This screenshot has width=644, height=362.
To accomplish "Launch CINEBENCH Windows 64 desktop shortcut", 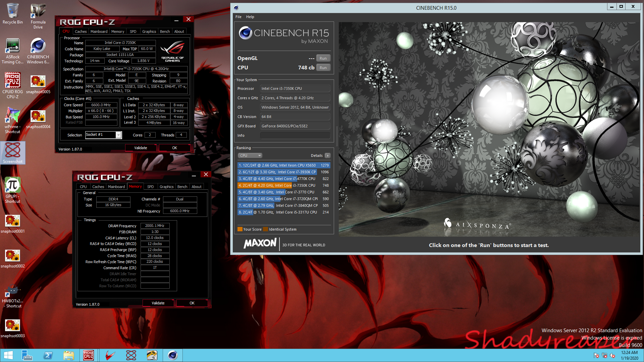I will pyautogui.click(x=38, y=51).
